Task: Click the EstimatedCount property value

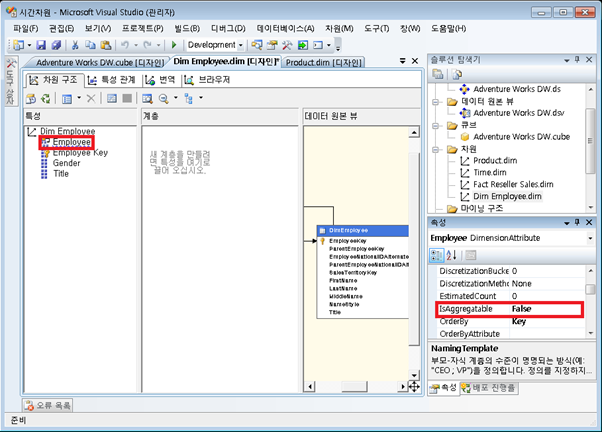Action: (x=547, y=296)
